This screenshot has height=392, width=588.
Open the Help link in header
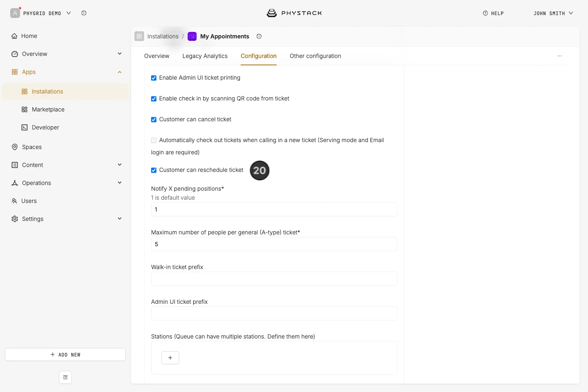point(493,13)
